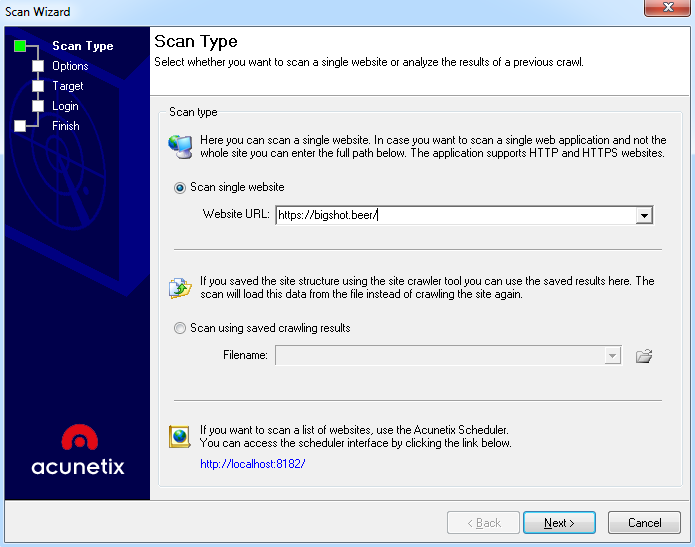Screen dimensions: 695x547
Task: Expand the Website URL dropdown arrow
Action: coord(644,215)
